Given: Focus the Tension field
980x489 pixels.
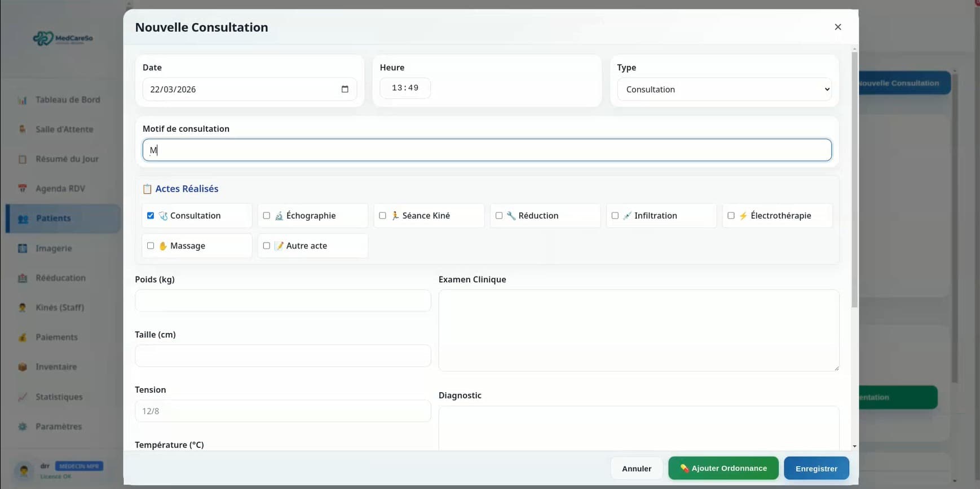Looking at the screenshot, I should tap(283, 411).
